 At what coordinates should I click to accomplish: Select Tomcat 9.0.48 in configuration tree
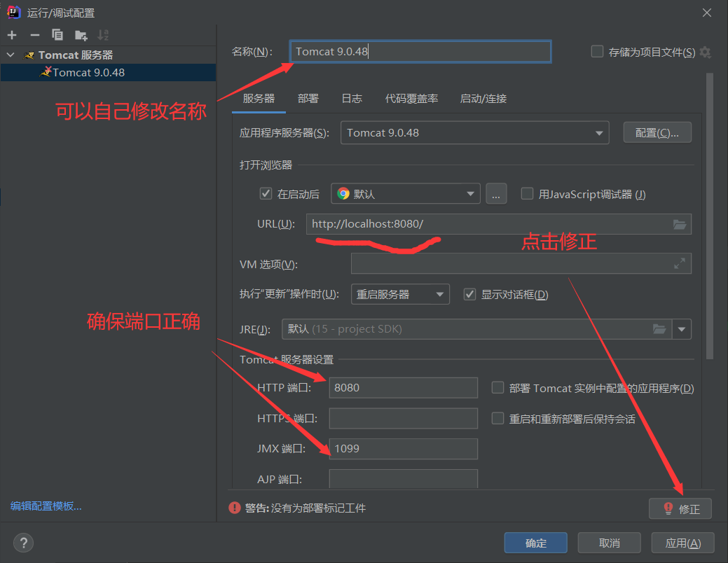pos(108,72)
